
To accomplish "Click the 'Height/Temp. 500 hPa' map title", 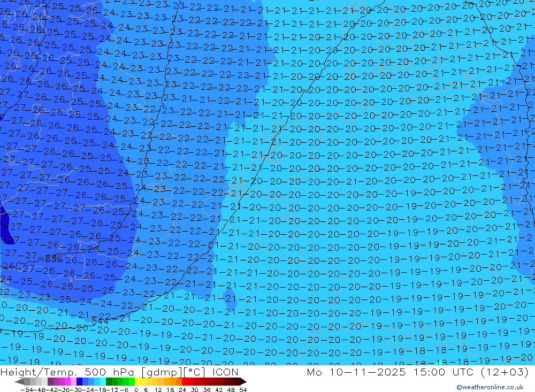I will tap(67, 372).
